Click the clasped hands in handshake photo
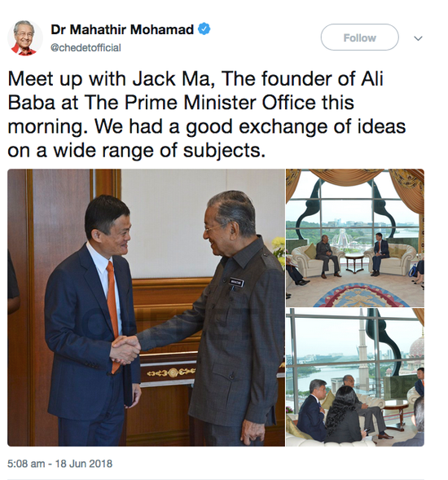 point(125,350)
